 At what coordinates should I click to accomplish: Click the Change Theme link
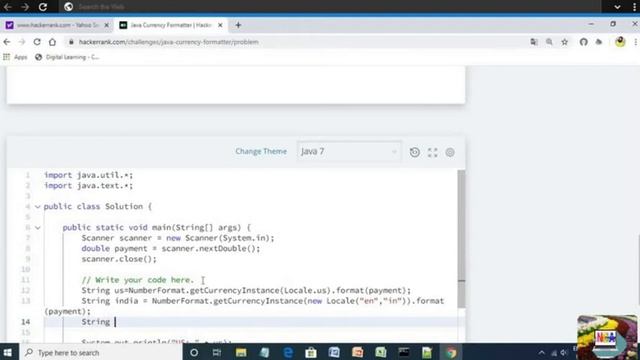[x=261, y=151]
